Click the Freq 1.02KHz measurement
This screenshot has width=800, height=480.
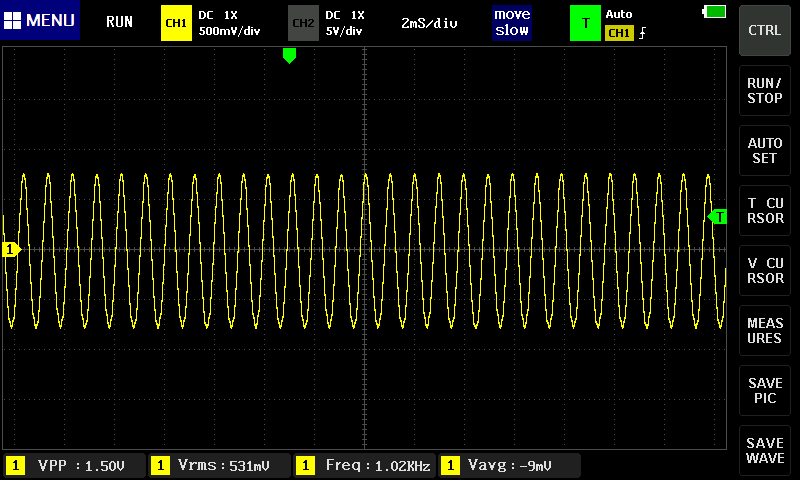pos(365,466)
